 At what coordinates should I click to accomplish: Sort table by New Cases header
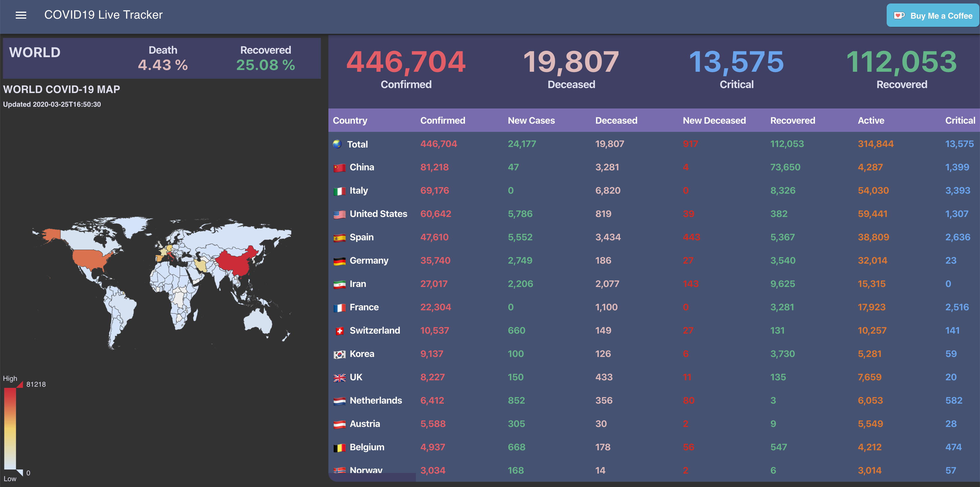pos(531,121)
